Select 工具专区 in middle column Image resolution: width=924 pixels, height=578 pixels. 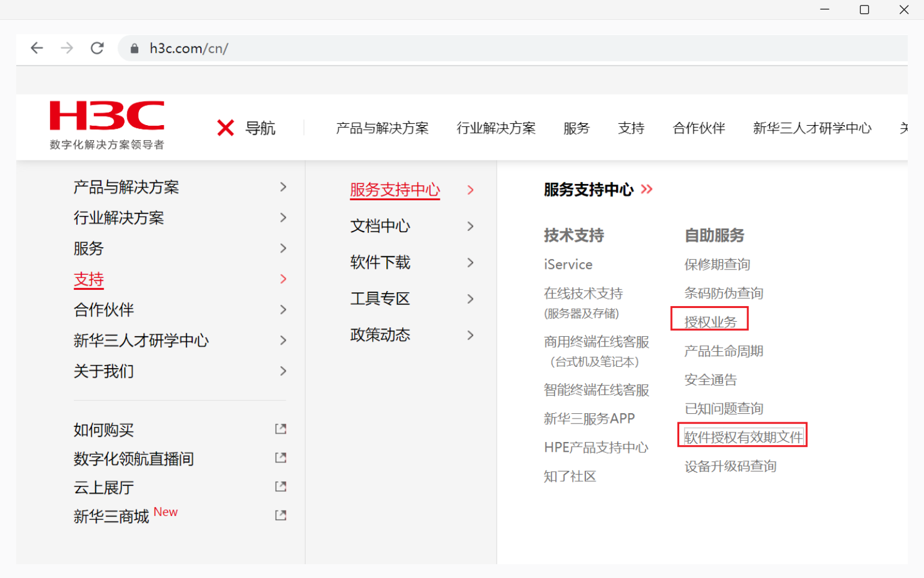[380, 299]
